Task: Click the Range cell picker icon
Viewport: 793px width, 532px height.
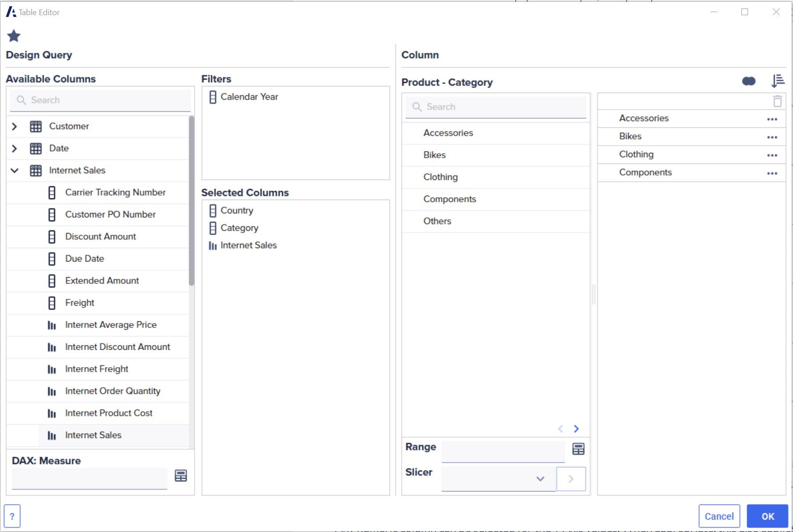Action: 578,449
